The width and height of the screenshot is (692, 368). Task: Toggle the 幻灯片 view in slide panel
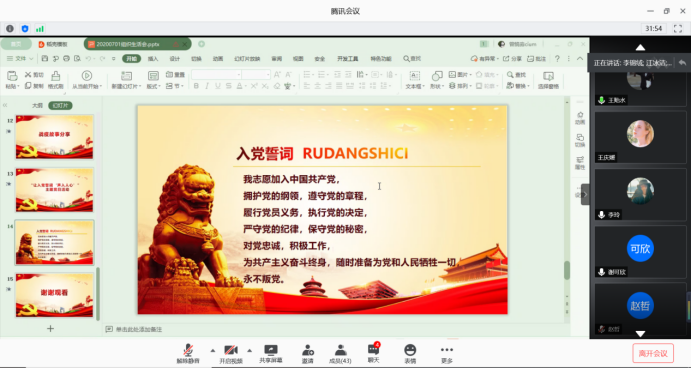[x=60, y=105]
